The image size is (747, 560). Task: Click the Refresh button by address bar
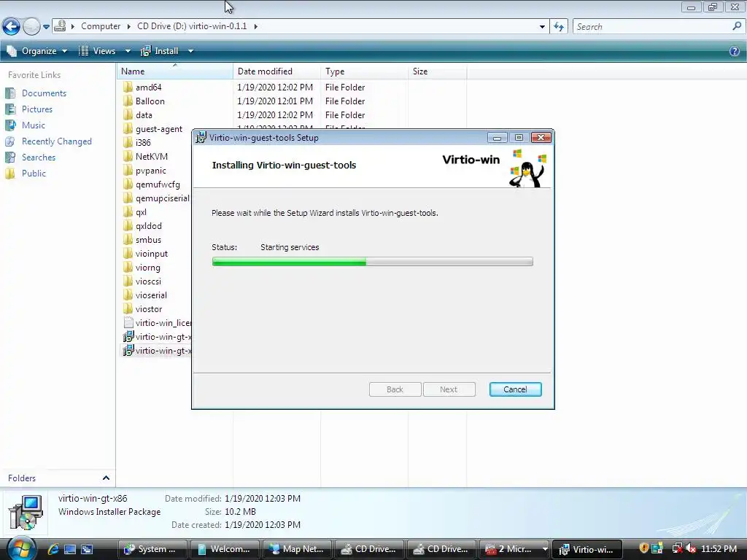(x=559, y=27)
